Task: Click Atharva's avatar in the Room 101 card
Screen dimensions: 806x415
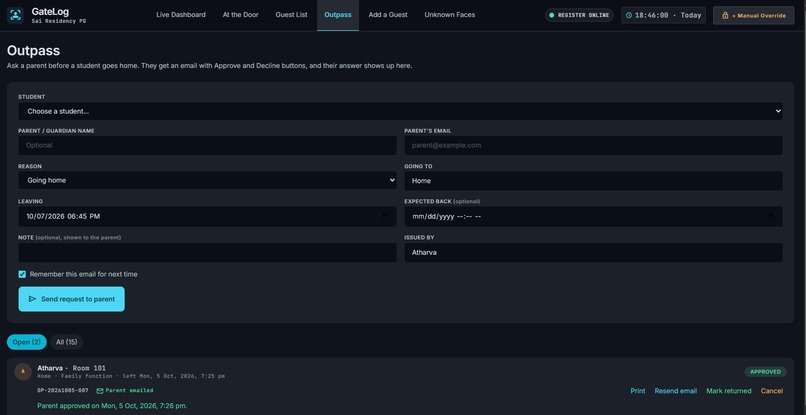Action: (x=23, y=371)
